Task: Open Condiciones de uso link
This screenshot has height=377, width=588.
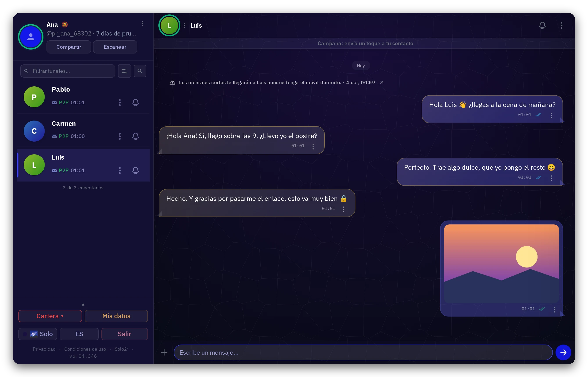Action: click(x=85, y=349)
